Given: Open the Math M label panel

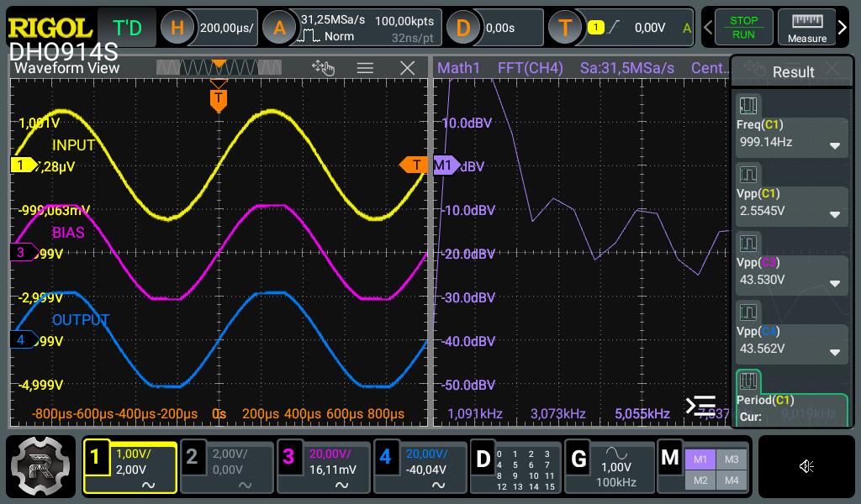Looking at the screenshot, I should point(670,458).
